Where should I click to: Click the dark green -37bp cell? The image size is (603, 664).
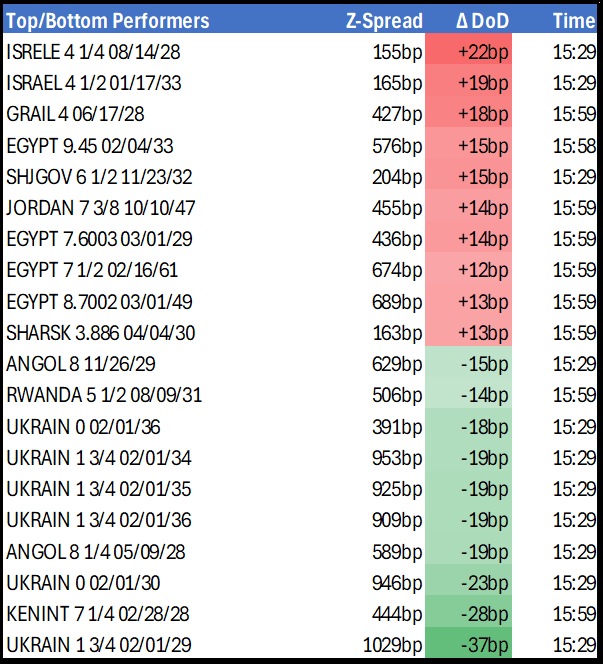click(481, 645)
